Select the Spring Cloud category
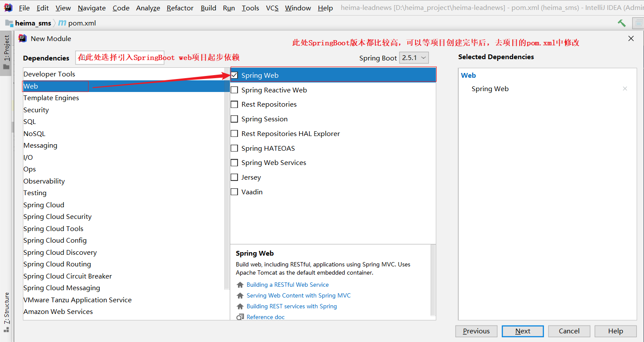This screenshot has width=644, height=342. tap(124, 205)
